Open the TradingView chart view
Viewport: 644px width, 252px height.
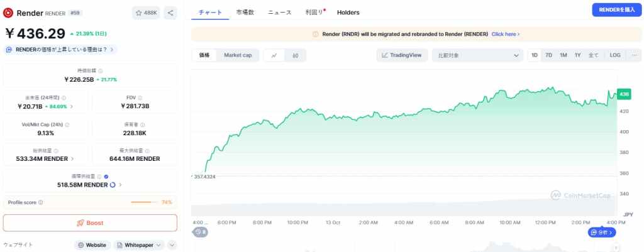[x=401, y=55]
